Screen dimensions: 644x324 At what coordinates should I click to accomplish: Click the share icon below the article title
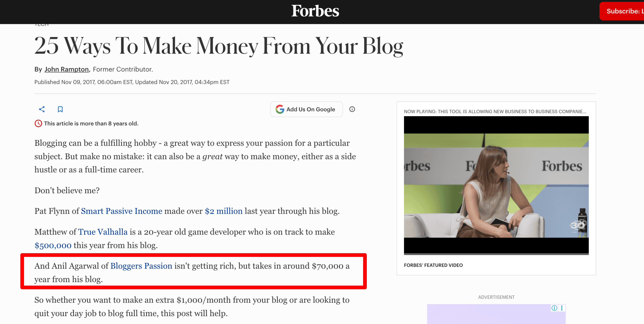[42, 109]
